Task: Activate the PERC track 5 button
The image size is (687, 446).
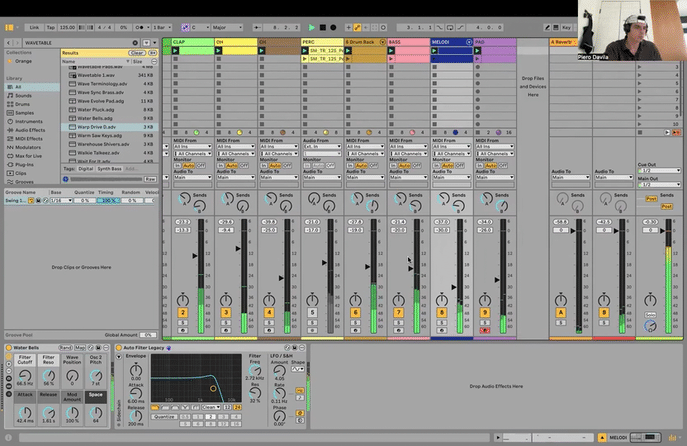Action: click(x=312, y=312)
